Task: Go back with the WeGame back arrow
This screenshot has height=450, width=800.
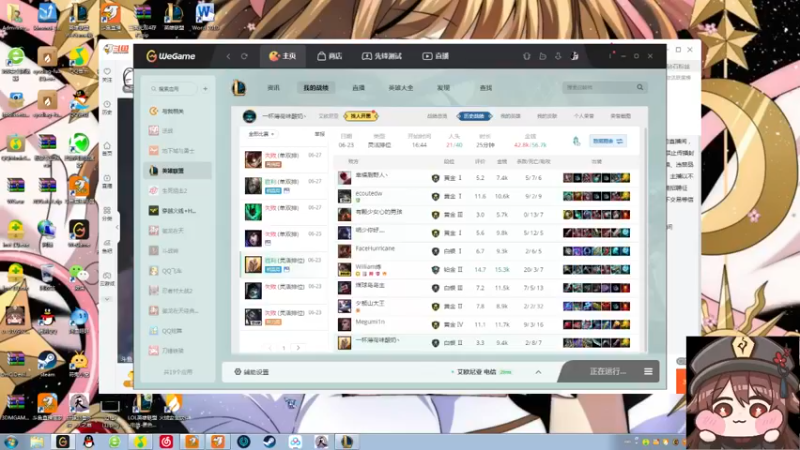Action: click(x=229, y=56)
